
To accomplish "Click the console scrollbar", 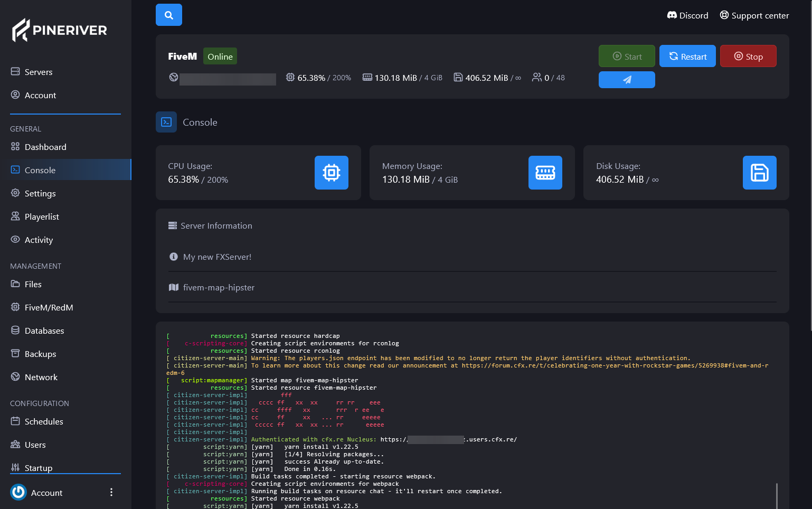I will point(777,496).
